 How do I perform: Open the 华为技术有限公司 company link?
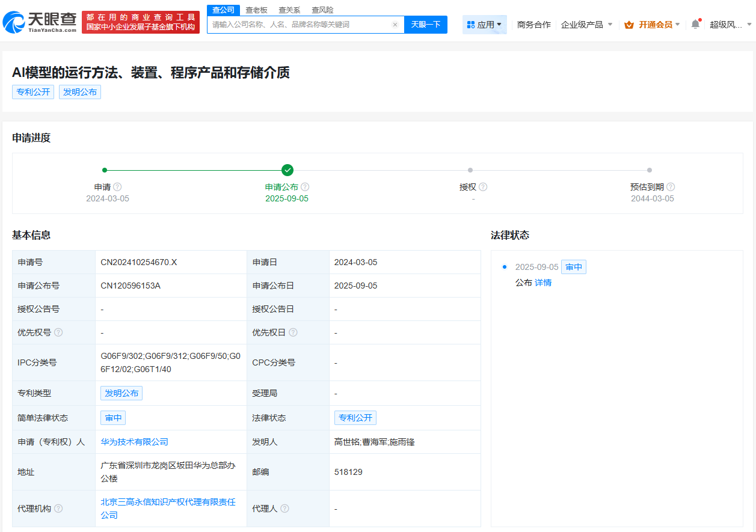pyautogui.click(x=134, y=441)
